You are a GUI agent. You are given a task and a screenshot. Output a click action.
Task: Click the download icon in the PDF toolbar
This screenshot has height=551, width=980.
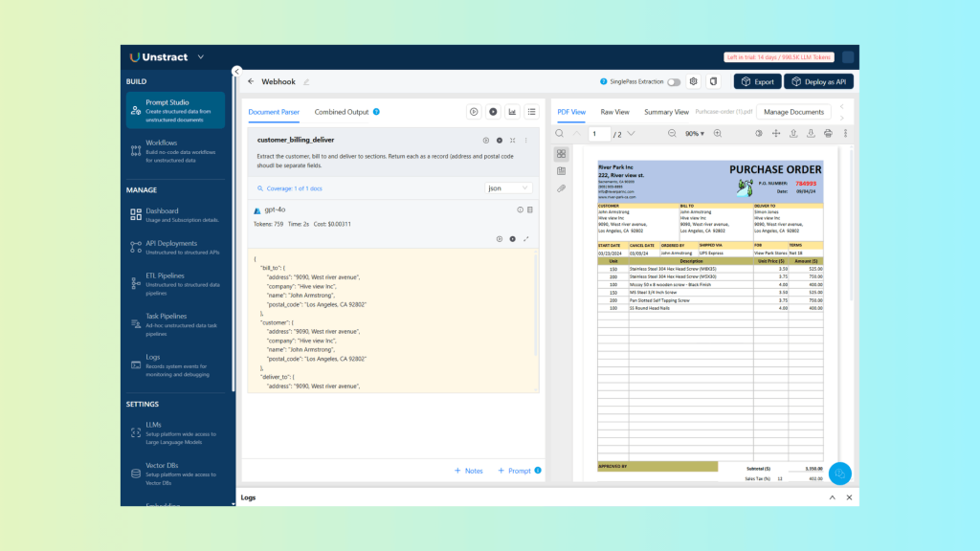(x=811, y=133)
